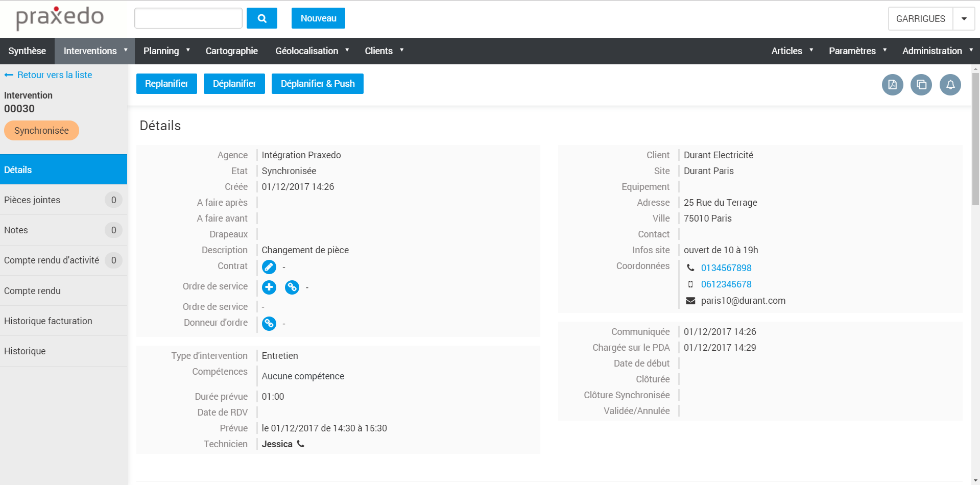Click email paris10@durant.com
The height and width of the screenshot is (485, 980).
point(743,301)
